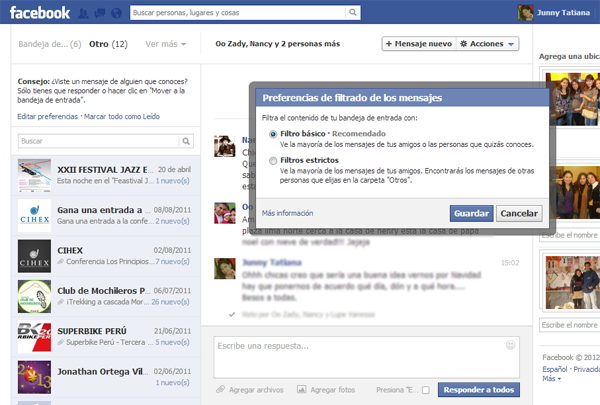Image resolution: width=600 pixels, height=405 pixels.
Task: Click the magnifier icon in top search bar
Action: tap(353, 13)
